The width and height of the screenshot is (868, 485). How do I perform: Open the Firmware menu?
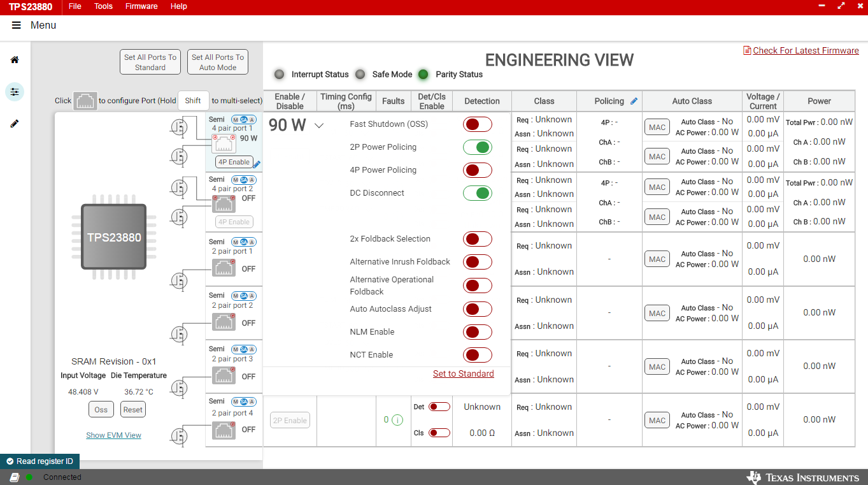tap(141, 6)
